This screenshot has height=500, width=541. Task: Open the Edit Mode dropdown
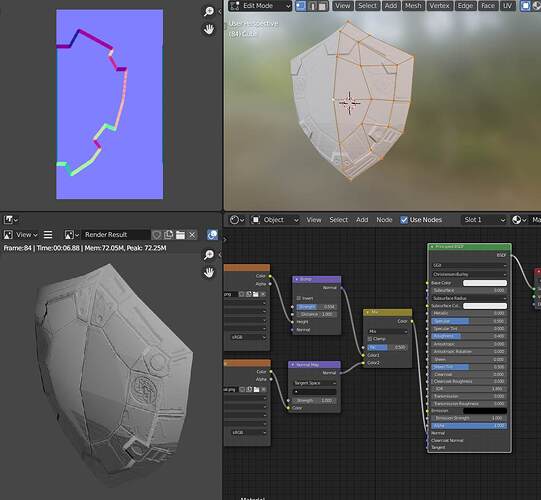[x=260, y=6]
